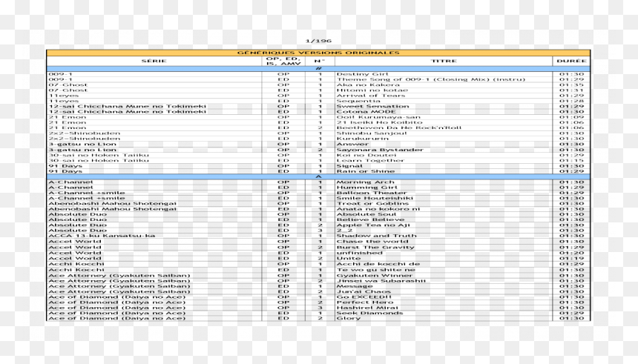Select the 'A' section divider row

pos(318,176)
